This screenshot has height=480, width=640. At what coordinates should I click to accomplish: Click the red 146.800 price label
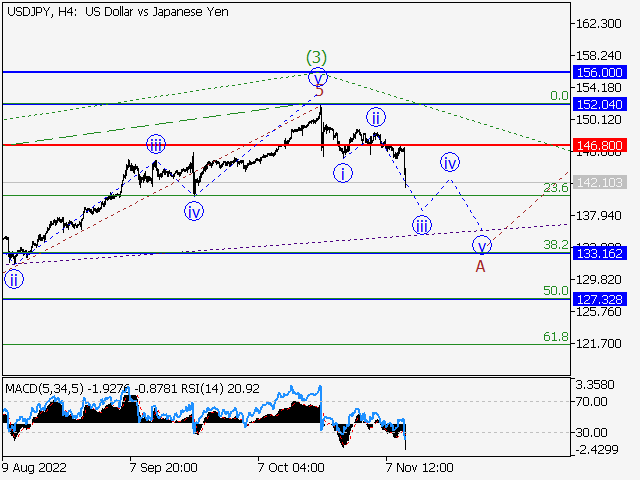coord(600,145)
